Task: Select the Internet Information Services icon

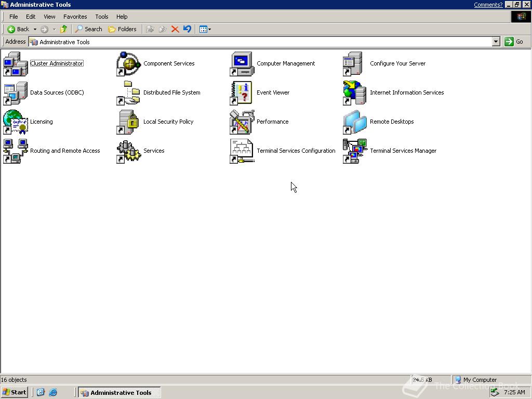Action: point(354,92)
